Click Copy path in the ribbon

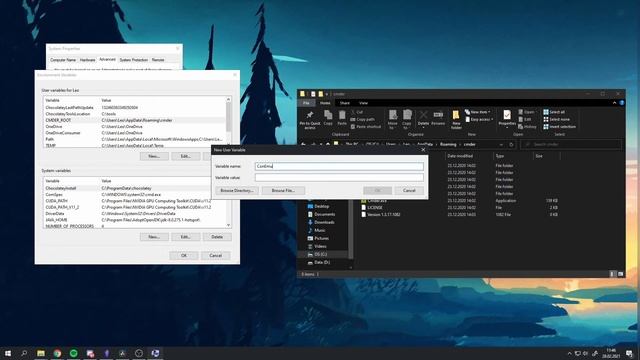362,119
